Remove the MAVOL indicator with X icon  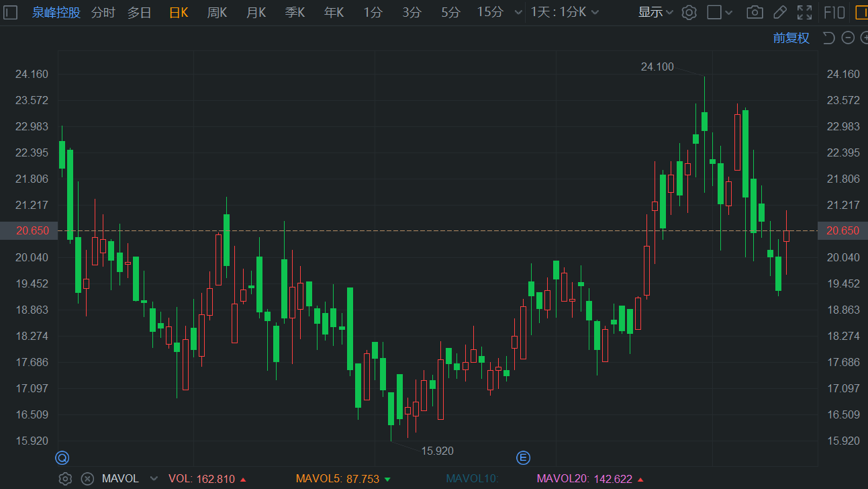click(87, 479)
